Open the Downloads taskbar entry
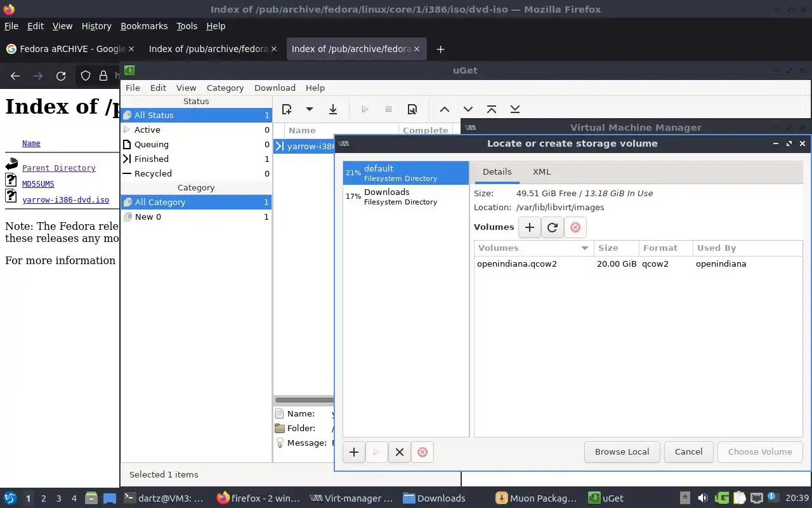 coord(435,498)
